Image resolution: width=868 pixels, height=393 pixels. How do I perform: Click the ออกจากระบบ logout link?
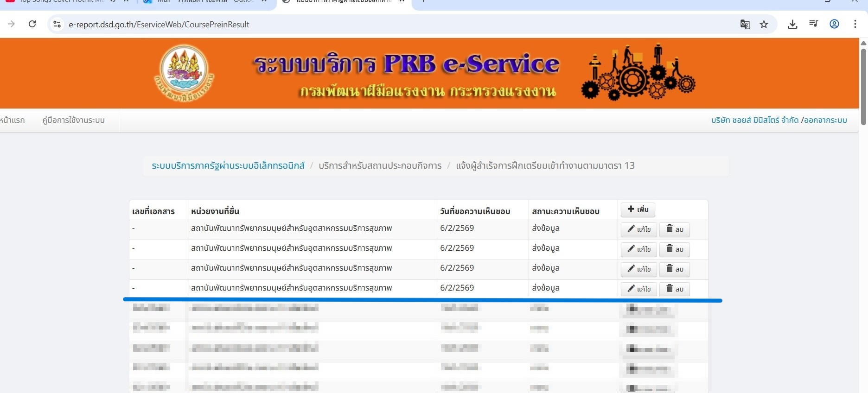coord(825,120)
